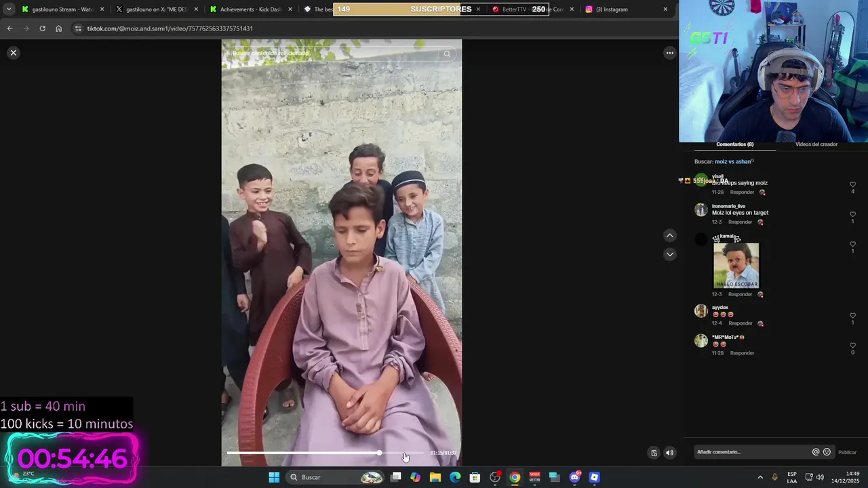Toggle the picture-in-picture icon beside volume
868x488 pixels.
pos(654,453)
